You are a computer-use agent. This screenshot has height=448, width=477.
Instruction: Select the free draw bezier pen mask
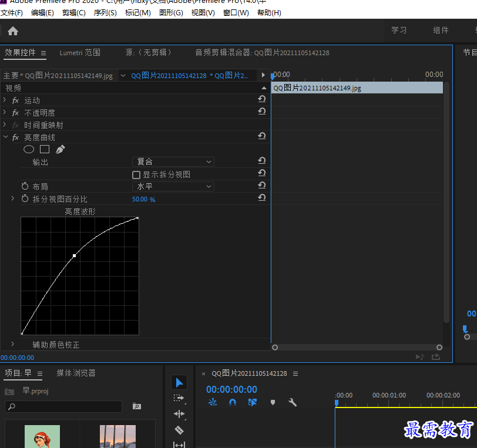tap(61, 149)
